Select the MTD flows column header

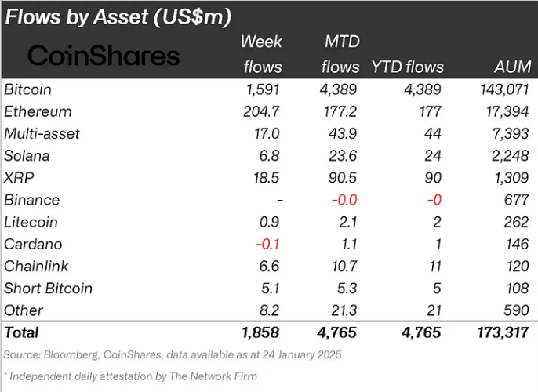[x=340, y=54]
